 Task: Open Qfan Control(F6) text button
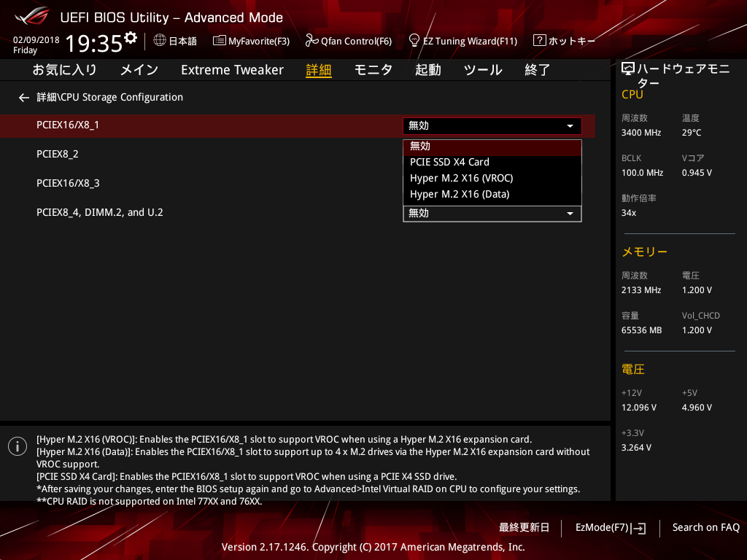(x=356, y=42)
